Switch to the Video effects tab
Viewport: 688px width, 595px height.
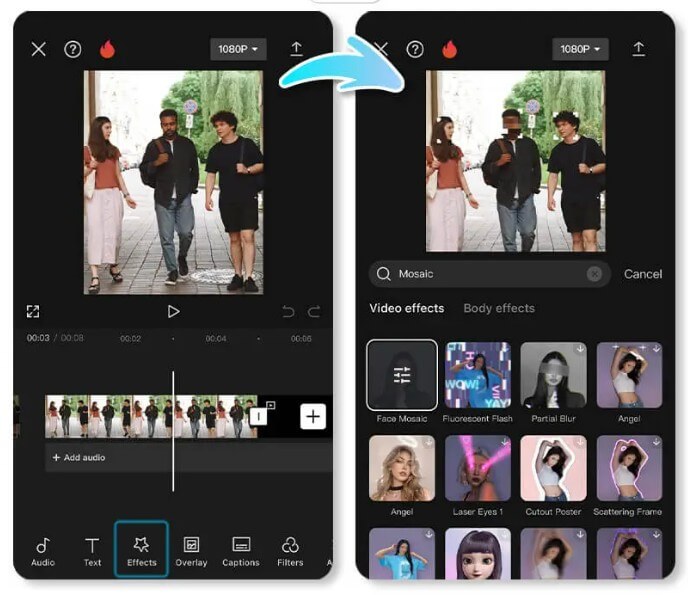point(407,308)
